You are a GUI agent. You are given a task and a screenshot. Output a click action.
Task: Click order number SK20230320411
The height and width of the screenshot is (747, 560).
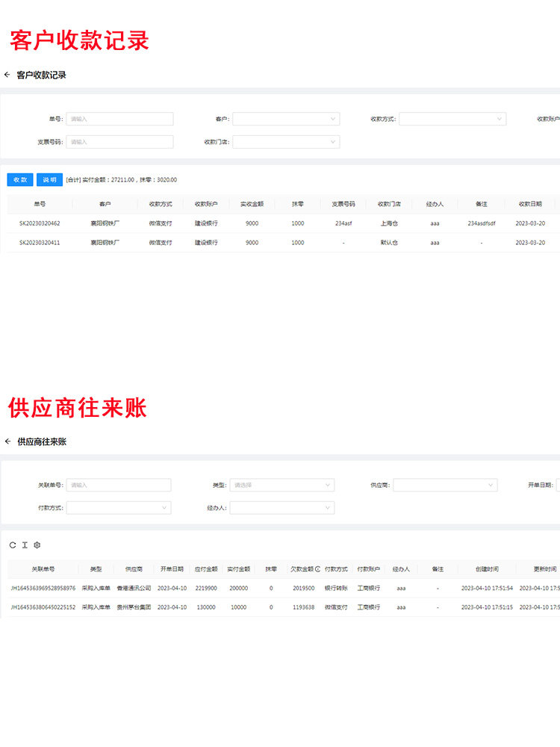[40, 243]
